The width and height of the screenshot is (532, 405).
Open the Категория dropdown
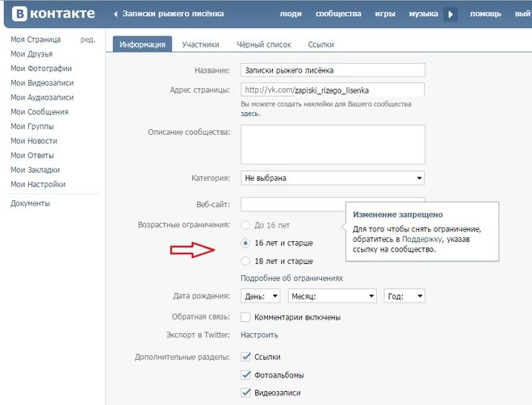pos(333,178)
